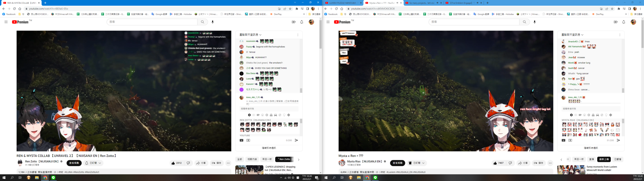Screen dimensions: 644x181
Task: Save the Mysta Rias video to playlist
Action: 538,163
